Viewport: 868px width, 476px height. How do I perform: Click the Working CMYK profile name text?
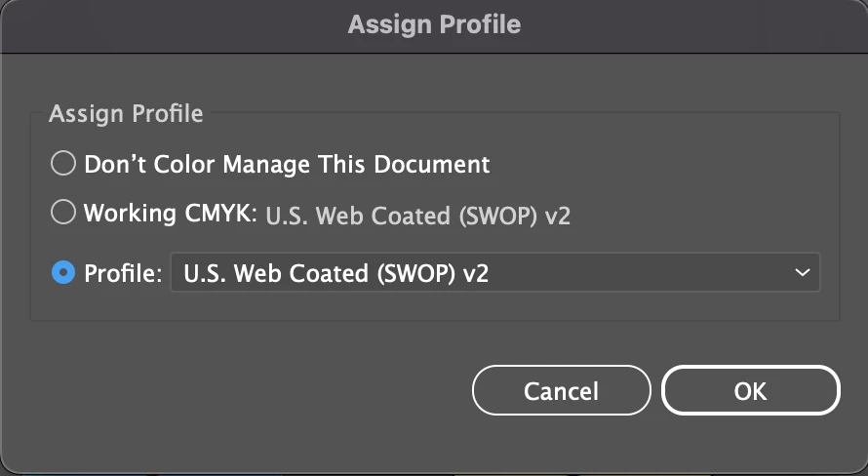[x=417, y=216]
